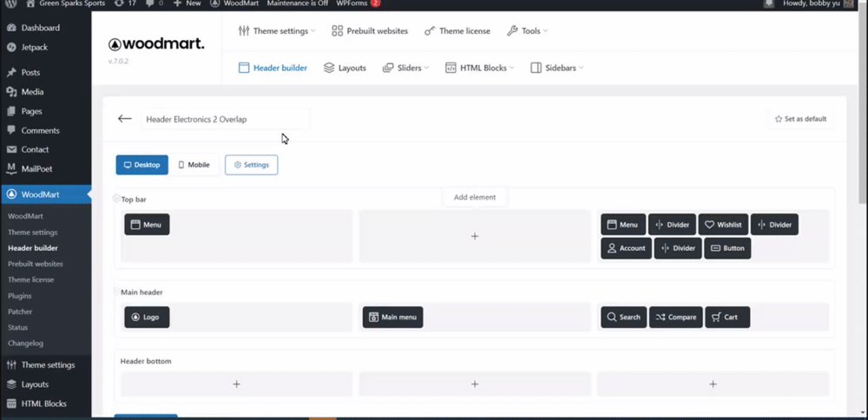Open Prebuilt websites top tab
Viewport: 868px width, 420px height.
[370, 31]
